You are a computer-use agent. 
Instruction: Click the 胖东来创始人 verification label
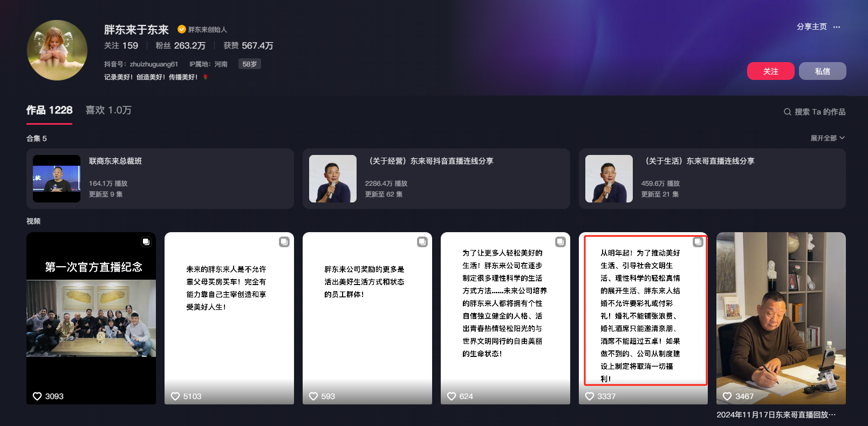click(208, 30)
